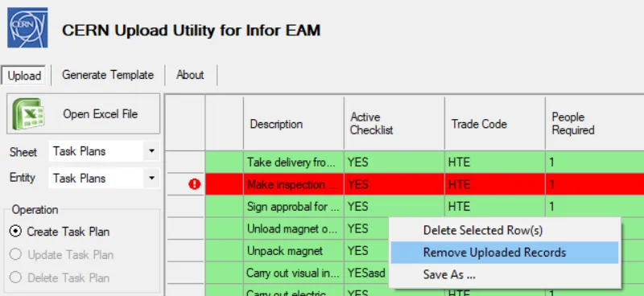Click the row header of the Unpack magnet row
Screen dimensions: 644x296
[x=185, y=251]
